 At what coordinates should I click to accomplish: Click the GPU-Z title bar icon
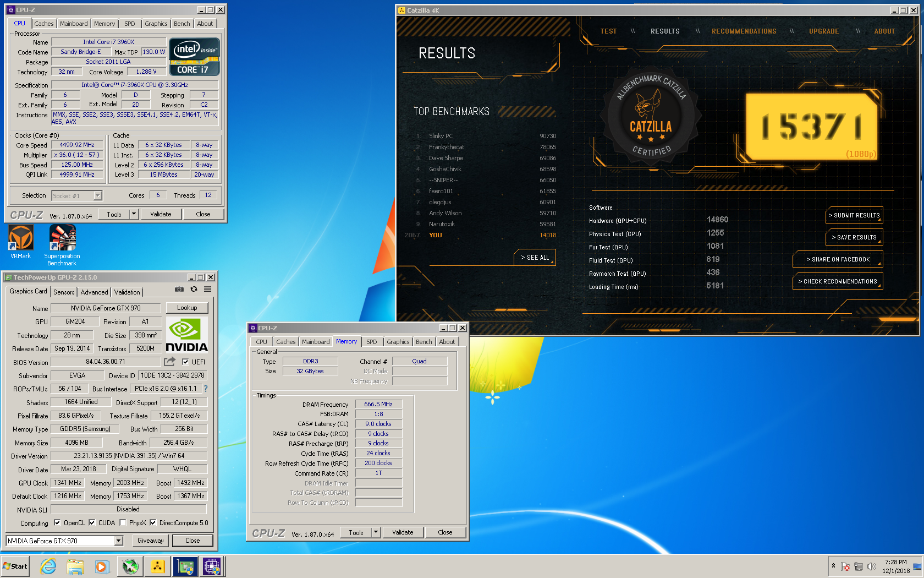(8, 277)
